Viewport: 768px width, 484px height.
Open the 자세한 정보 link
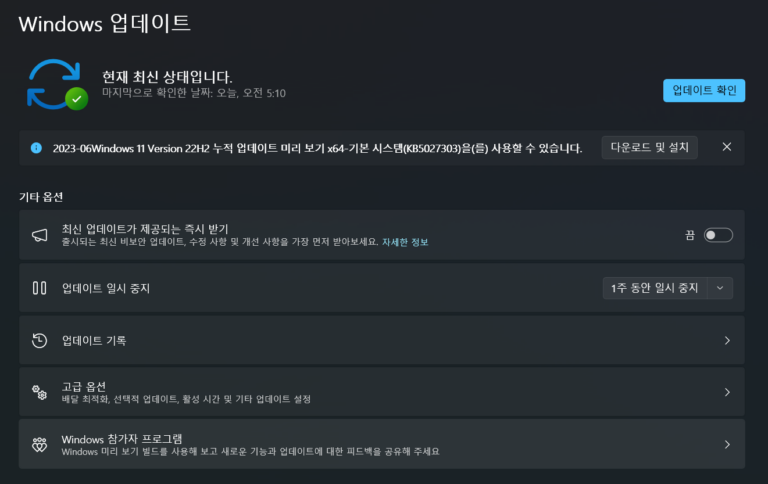point(405,242)
